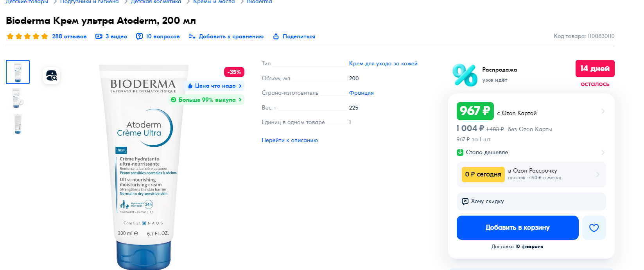Click Добавить к сравнению
644x270 pixels.
(231, 36)
